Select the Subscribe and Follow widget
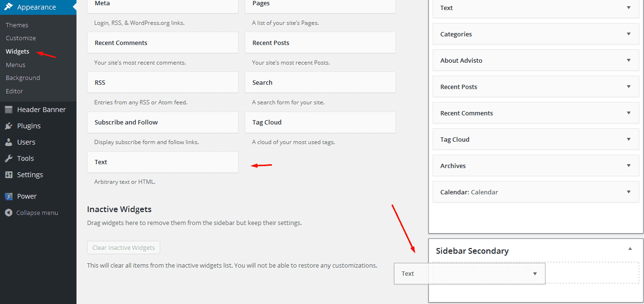The width and height of the screenshot is (644, 304). (x=163, y=123)
